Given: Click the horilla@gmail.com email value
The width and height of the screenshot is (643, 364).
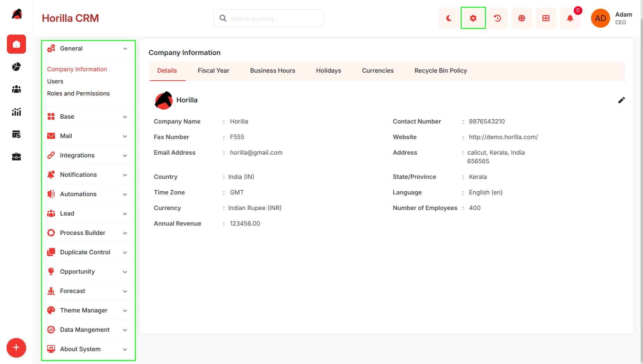Looking at the screenshot, I should coord(256,153).
